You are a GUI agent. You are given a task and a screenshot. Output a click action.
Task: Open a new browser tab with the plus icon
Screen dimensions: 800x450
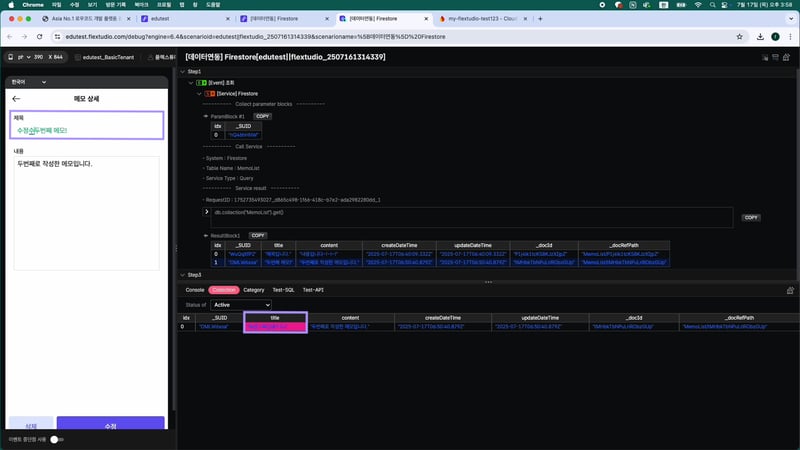(x=541, y=19)
